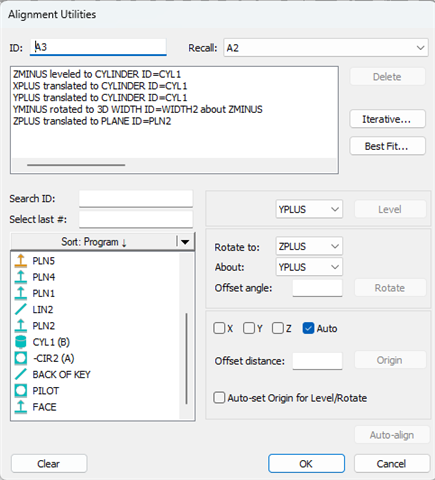
Task: Tick the Z origin checkbox
Action: point(278,328)
